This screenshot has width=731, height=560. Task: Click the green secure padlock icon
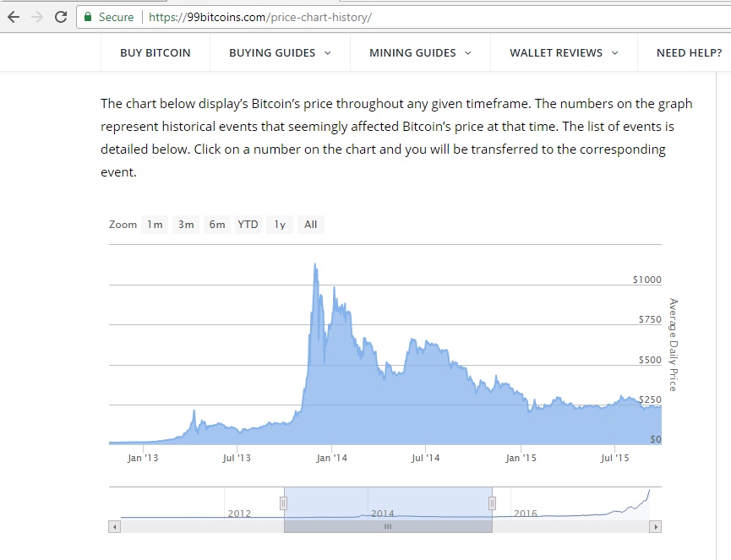tap(88, 17)
